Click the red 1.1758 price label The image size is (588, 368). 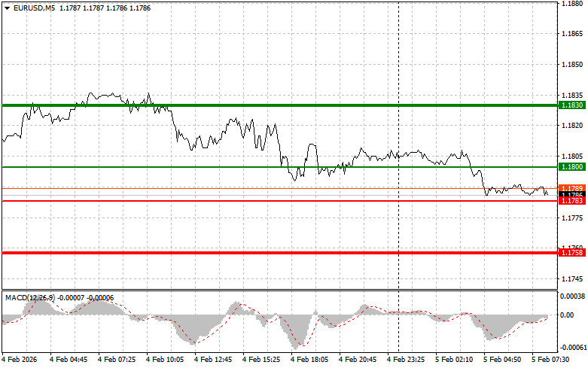tap(568, 253)
